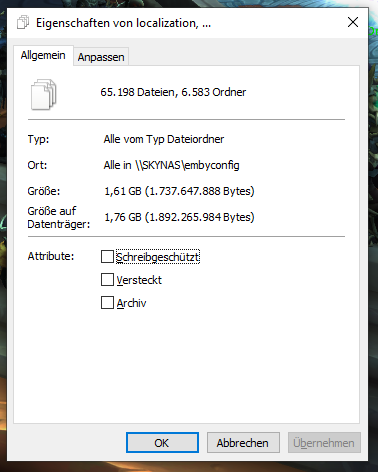Screen dimensions: 378x472
Task: Cancel with the Abbrechen button
Action: pos(243,443)
